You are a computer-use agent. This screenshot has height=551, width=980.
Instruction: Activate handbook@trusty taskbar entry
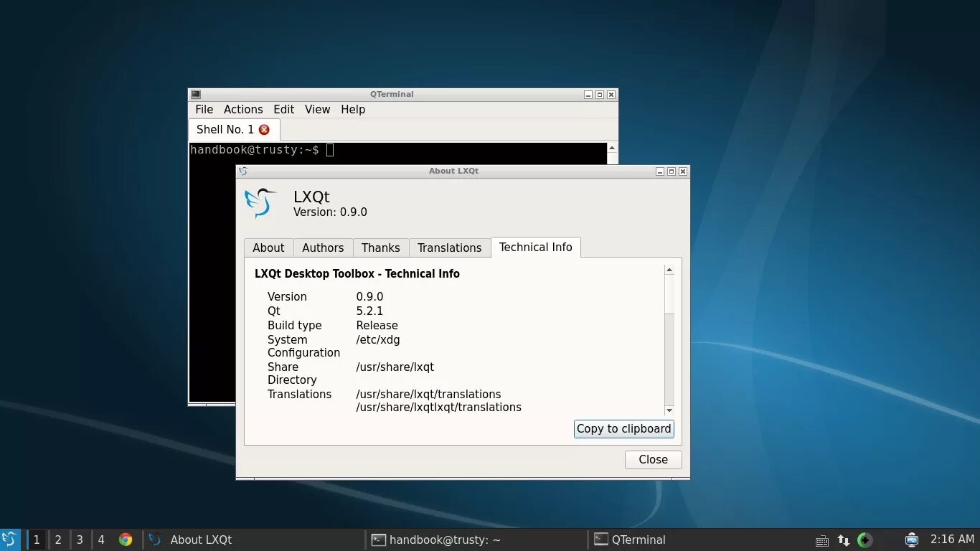pyautogui.click(x=476, y=540)
